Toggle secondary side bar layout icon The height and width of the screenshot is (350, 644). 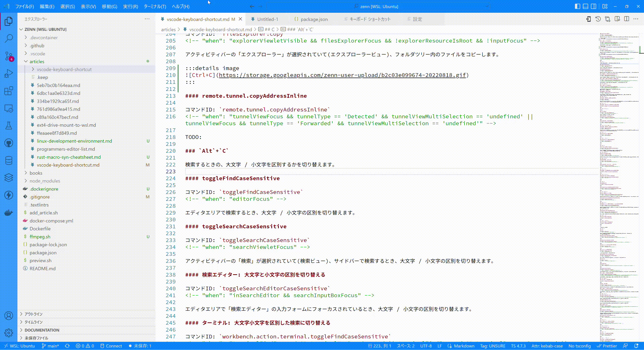pyautogui.click(x=593, y=6)
